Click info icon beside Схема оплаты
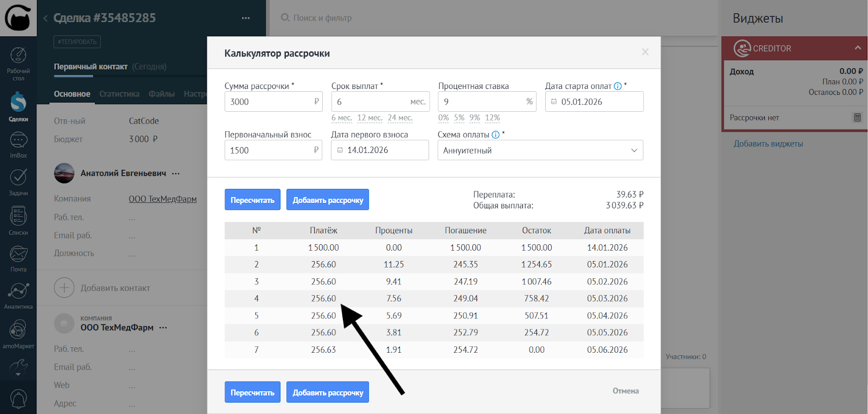Image resolution: width=868 pixels, height=414 pixels. point(495,135)
